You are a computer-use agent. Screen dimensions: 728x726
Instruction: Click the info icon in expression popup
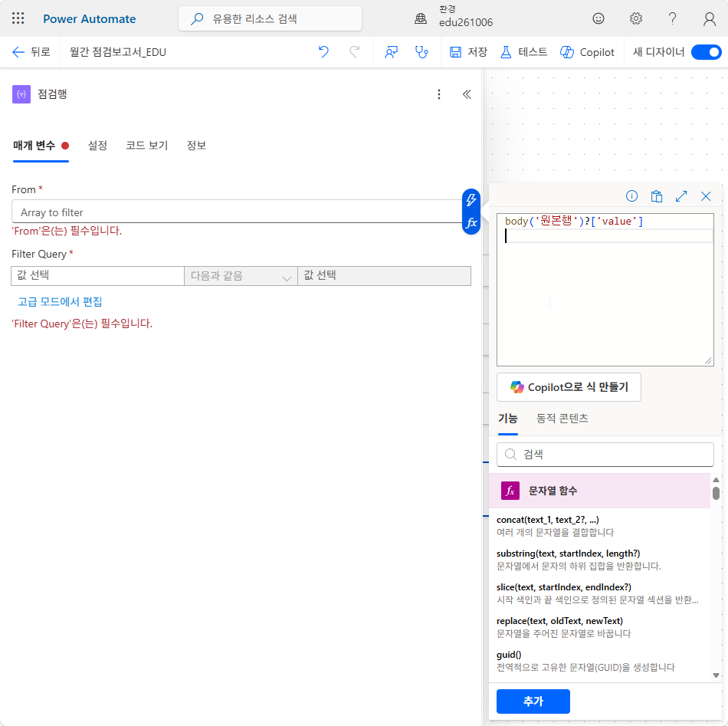(x=632, y=196)
